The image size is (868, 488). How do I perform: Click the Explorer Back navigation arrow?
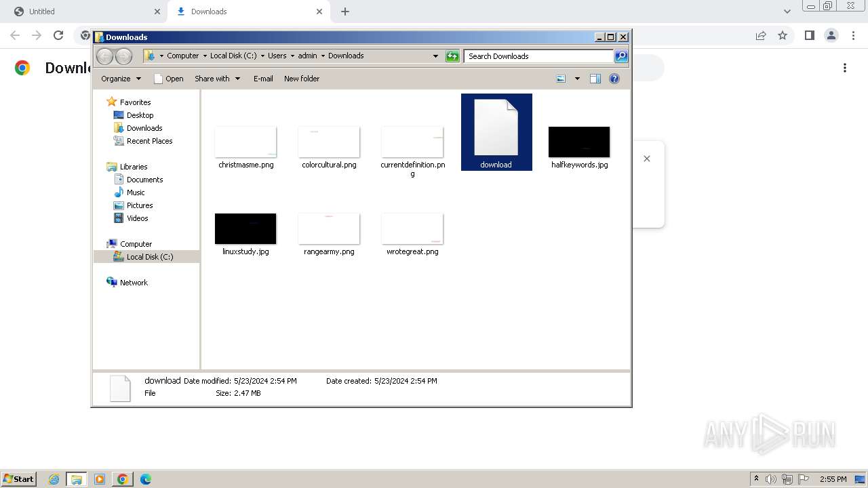pyautogui.click(x=104, y=56)
